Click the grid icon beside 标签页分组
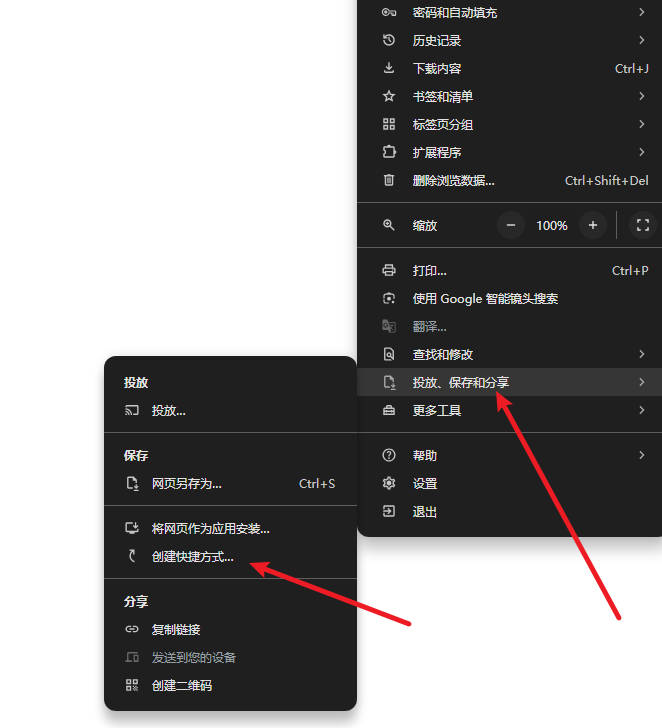The image size is (662, 728). (389, 124)
